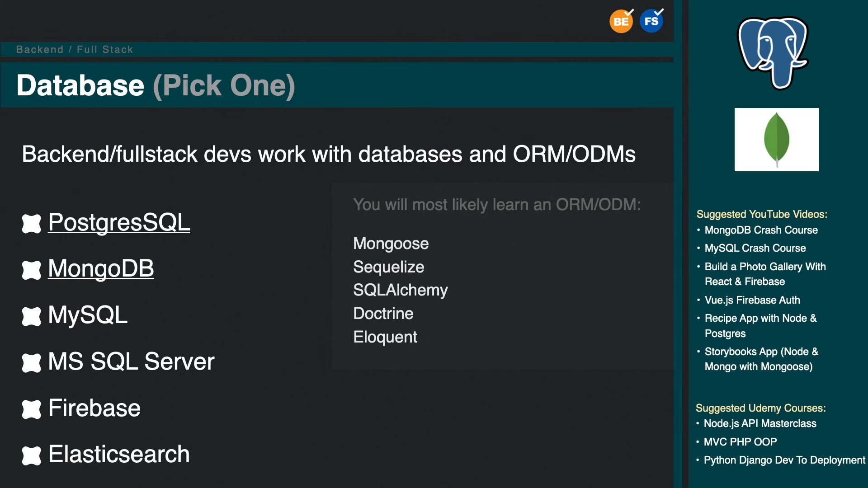Select MySQL Crash Course suggestion
This screenshot has width=868, height=488.
click(x=755, y=248)
